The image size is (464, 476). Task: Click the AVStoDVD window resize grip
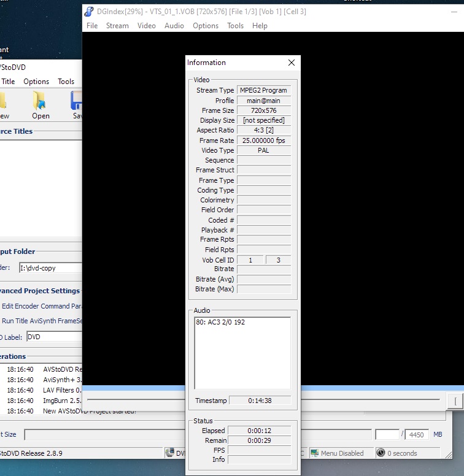[449, 455]
